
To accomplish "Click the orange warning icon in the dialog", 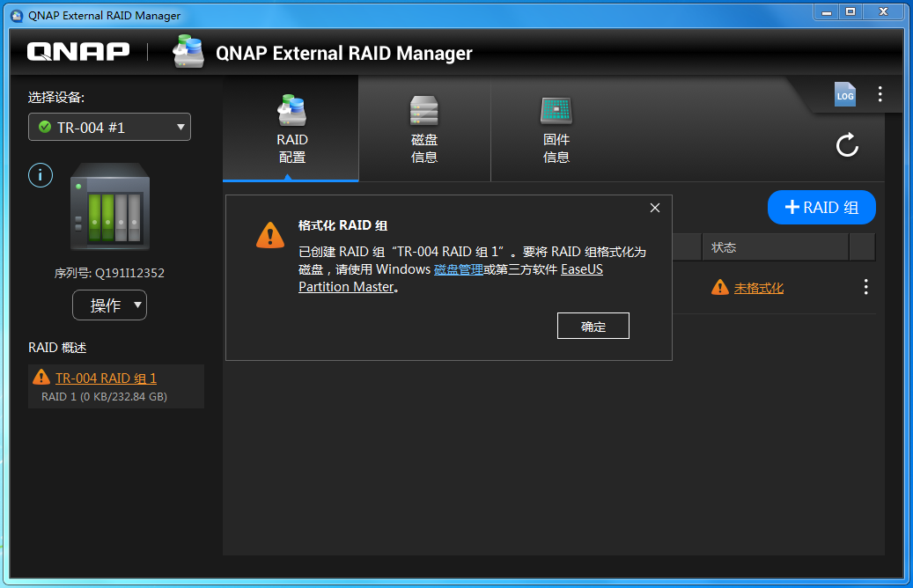I will 270,235.
